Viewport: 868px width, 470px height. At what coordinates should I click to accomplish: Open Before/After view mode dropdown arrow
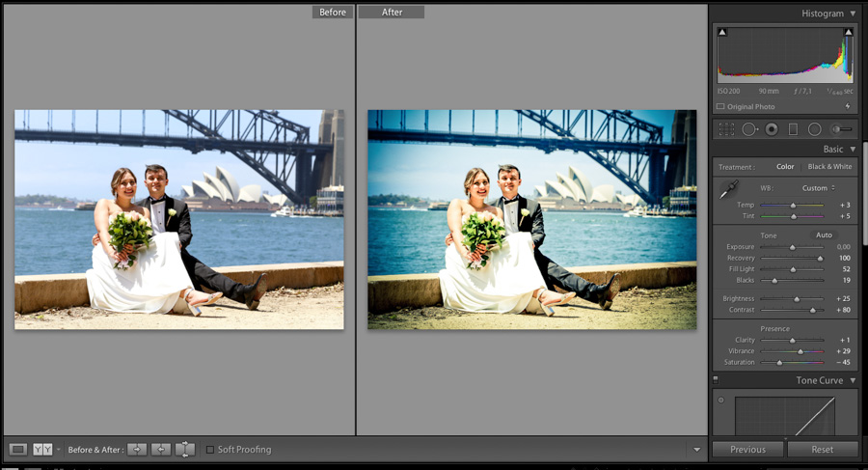(58, 450)
